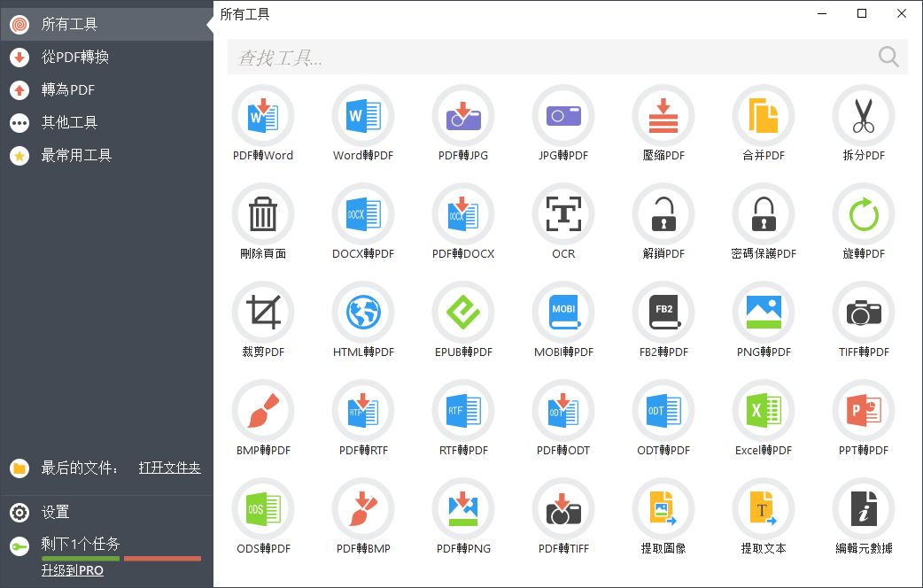The image size is (923, 588).
Task: Select the 提取文本 extract text tool
Action: click(763, 509)
